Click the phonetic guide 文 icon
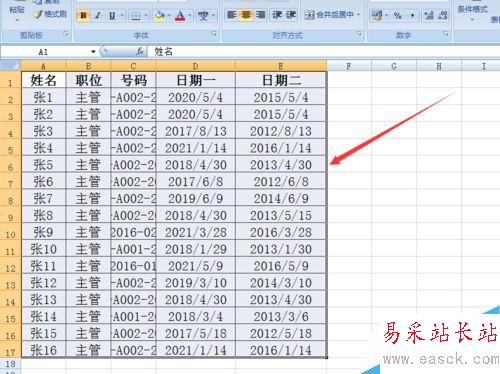This screenshot has height=374, width=500. point(203,16)
